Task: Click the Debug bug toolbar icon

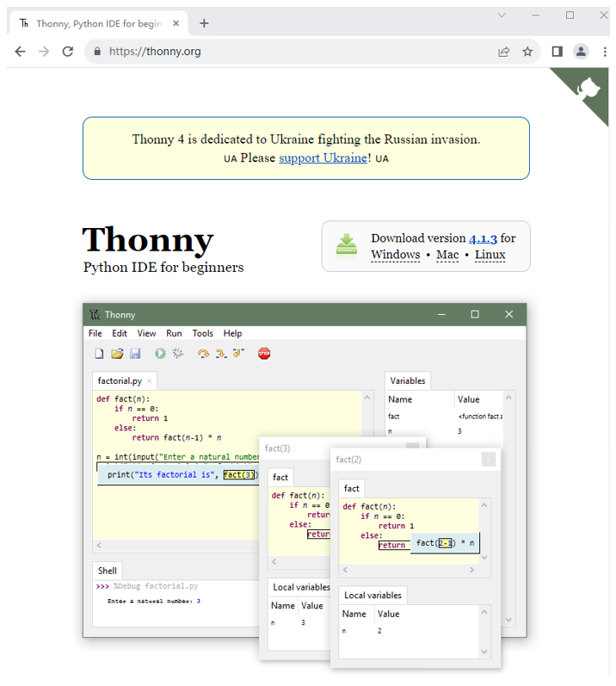Action: point(177,353)
